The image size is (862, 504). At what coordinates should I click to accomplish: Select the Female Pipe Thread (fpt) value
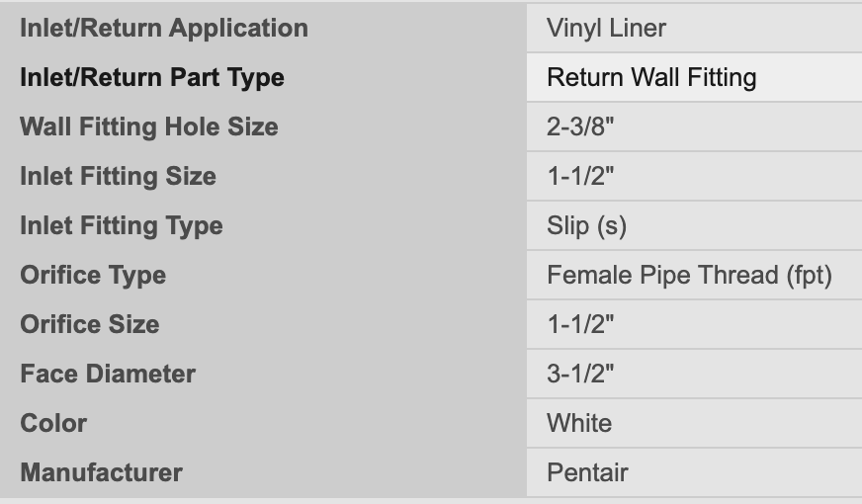coord(689,275)
